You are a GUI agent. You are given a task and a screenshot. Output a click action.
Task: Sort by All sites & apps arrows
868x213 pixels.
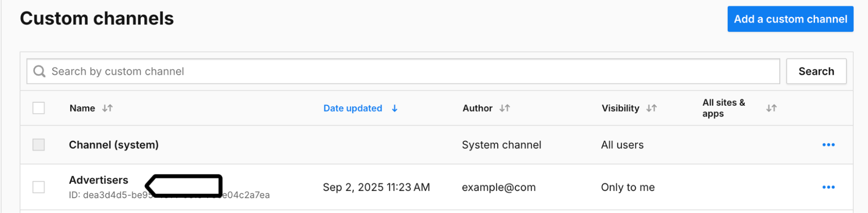click(x=771, y=108)
